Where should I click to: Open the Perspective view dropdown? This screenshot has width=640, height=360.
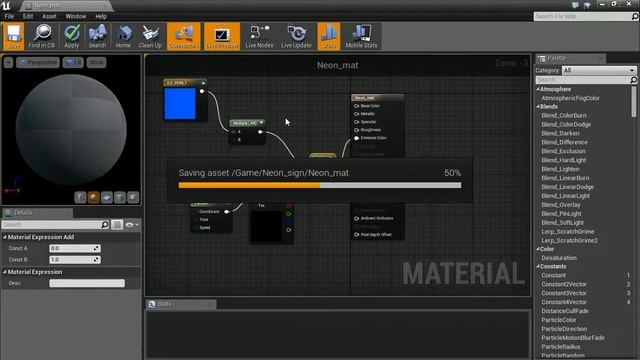[x=38, y=62]
